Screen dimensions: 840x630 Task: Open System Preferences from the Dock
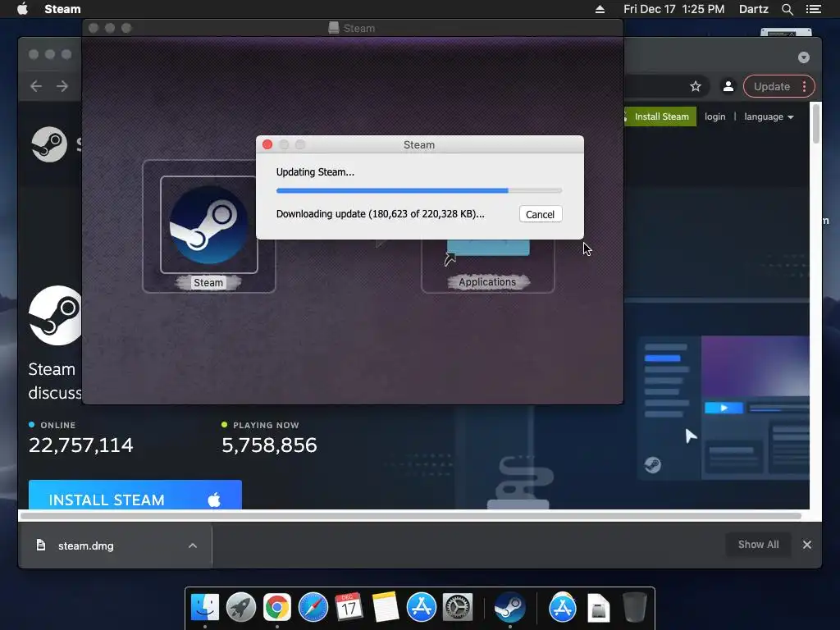pos(458,608)
